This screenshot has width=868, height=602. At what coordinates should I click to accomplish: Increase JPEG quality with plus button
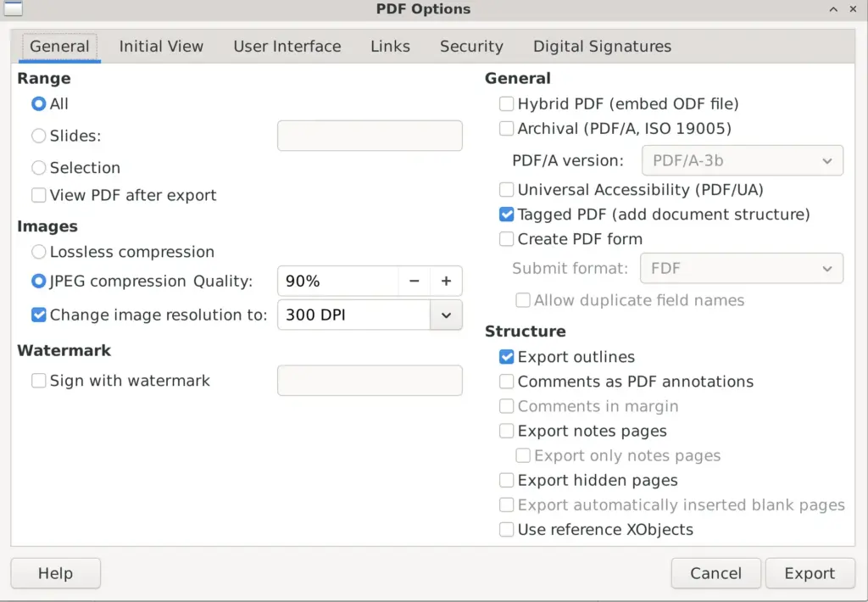coord(446,281)
